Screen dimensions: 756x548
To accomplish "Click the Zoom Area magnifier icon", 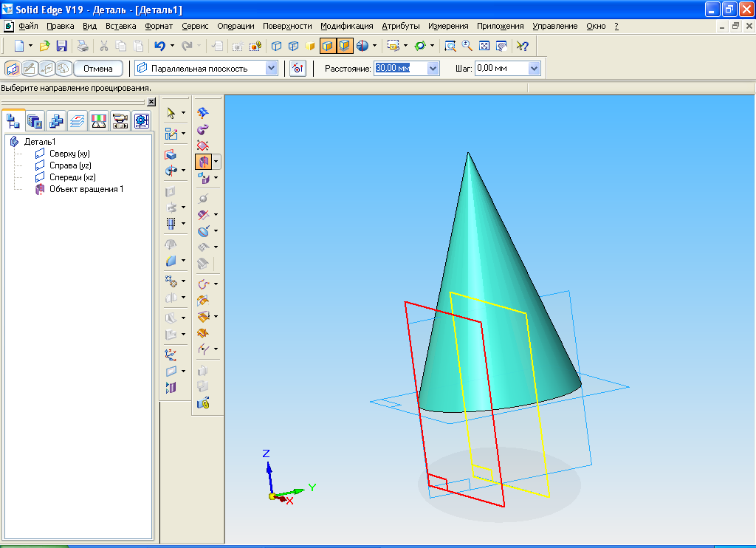I will coord(450,46).
